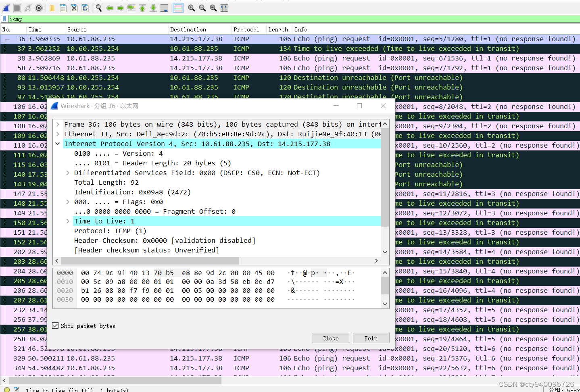
Task: Expand Differentiated Services Field node
Action: pos(68,173)
